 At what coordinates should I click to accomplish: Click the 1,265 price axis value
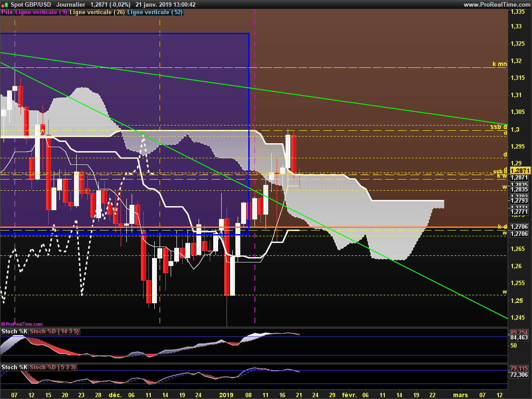(x=517, y=249)
